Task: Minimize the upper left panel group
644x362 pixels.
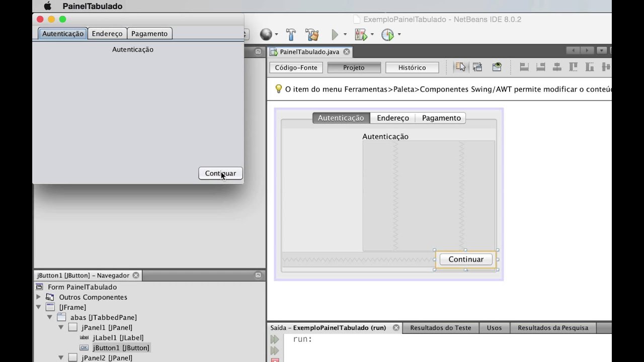Action: [x=258, y=51]
